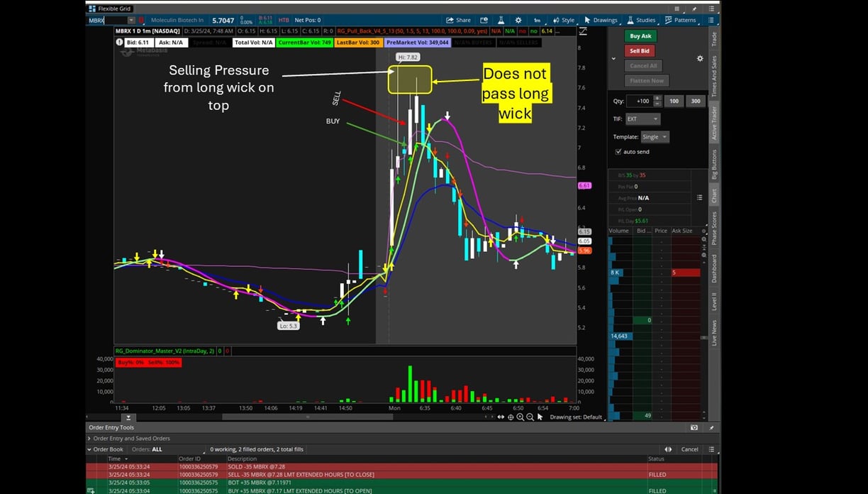Screen dimensions: 868x494
Task: Open the Studies menu
Action: coord(640,20)
